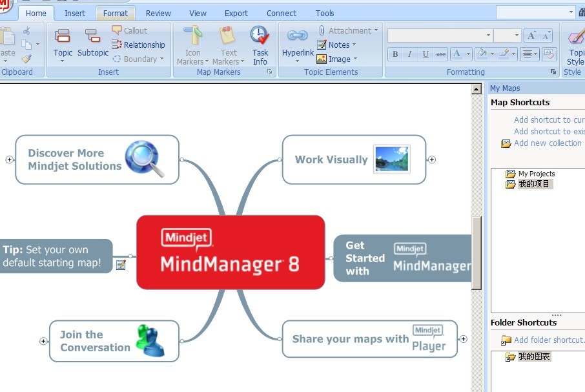Toggle Underline formatting
Screen dimensions: 585x392
pyautogui.click(x=426, y=54)
